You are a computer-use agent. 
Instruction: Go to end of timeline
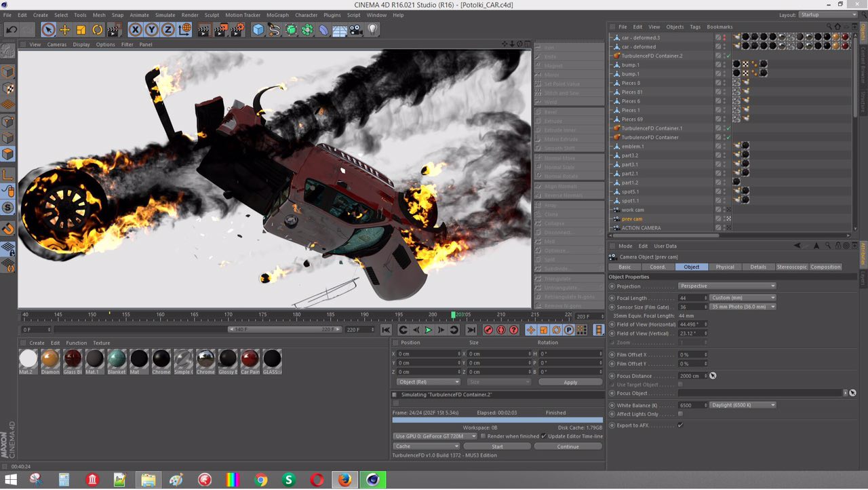[x=471, y=330]
